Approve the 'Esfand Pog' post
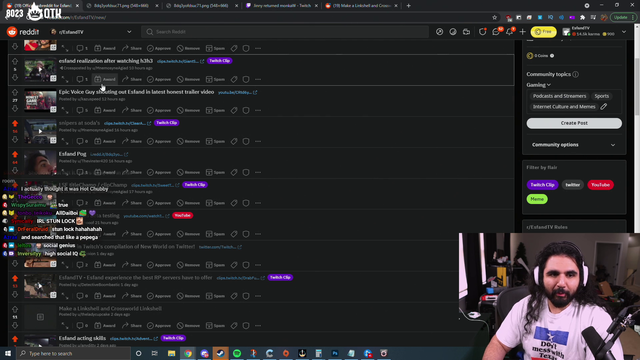Viewport: 640px width, 360px height. 159,172
